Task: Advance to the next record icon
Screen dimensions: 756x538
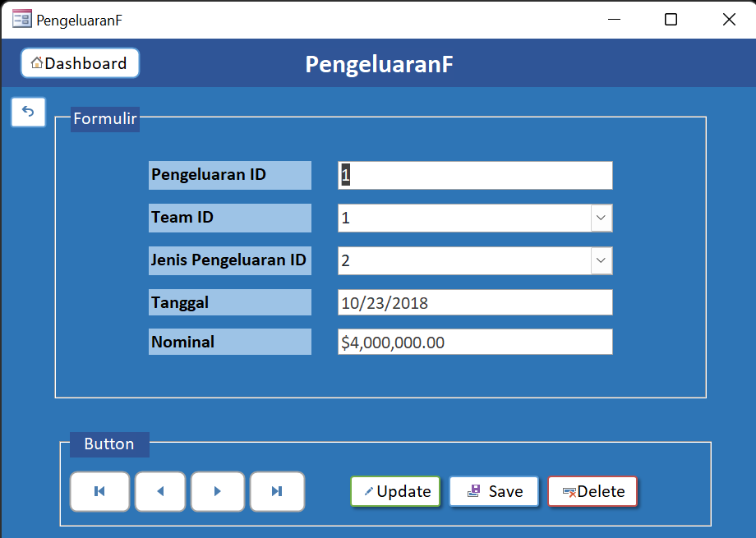Action: tap(217, 491)
